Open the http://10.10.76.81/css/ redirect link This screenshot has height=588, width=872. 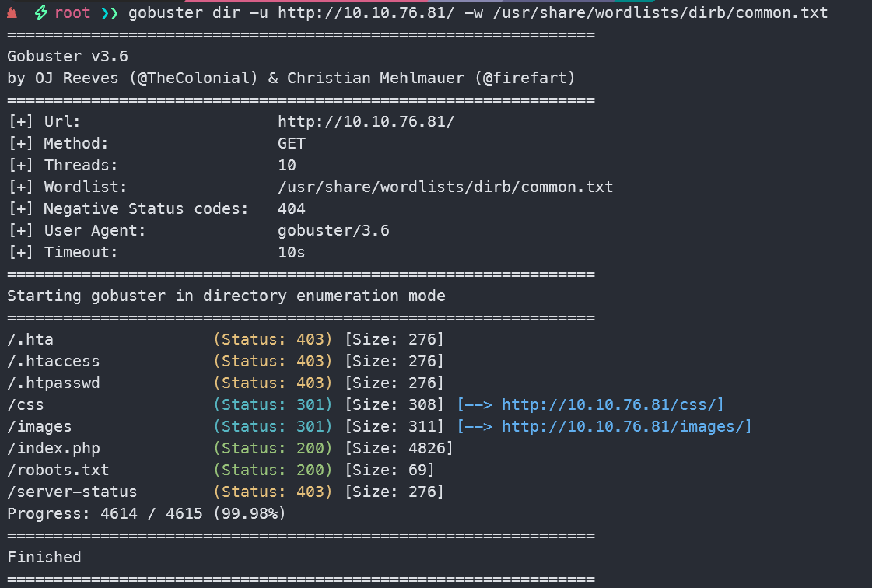612,404
